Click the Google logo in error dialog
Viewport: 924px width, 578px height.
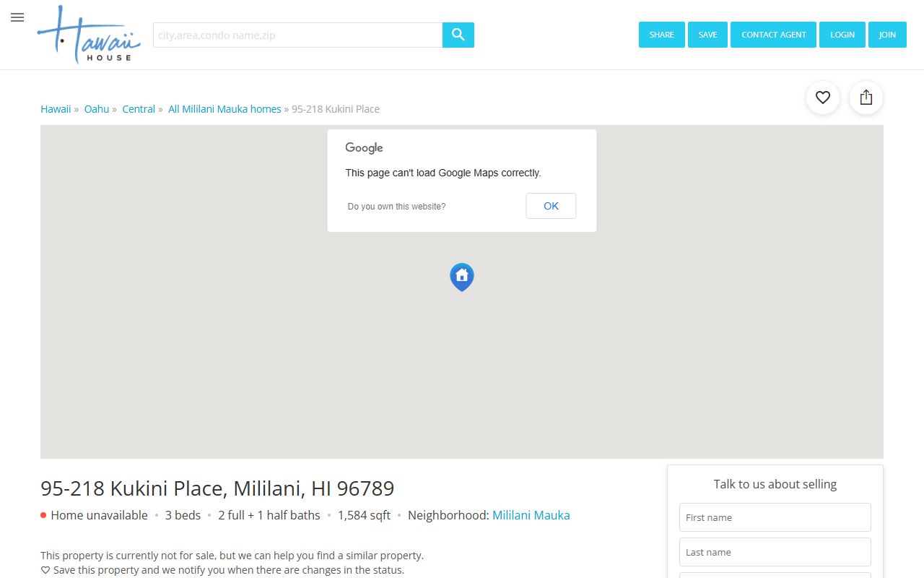[x=364, y=148]
